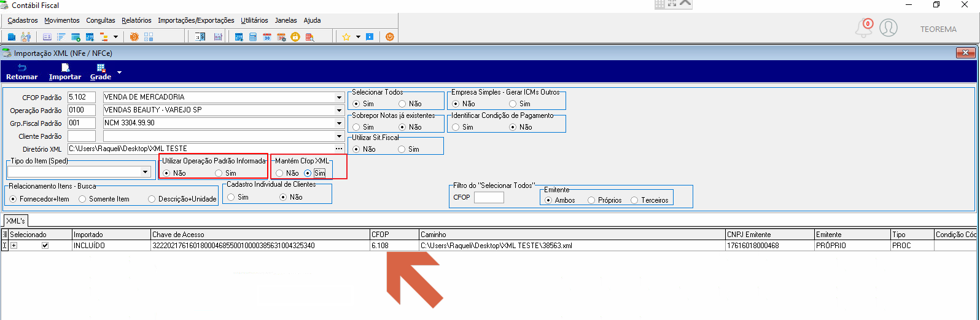
Task: Click into the Filtro CFOP input field
Action: point(489,197)
